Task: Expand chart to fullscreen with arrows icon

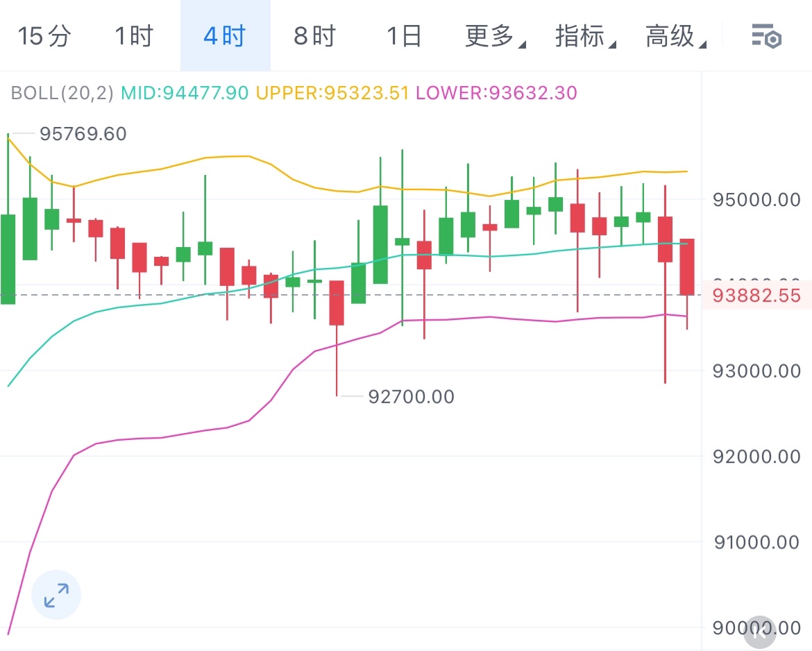Action: coord(56,595)
